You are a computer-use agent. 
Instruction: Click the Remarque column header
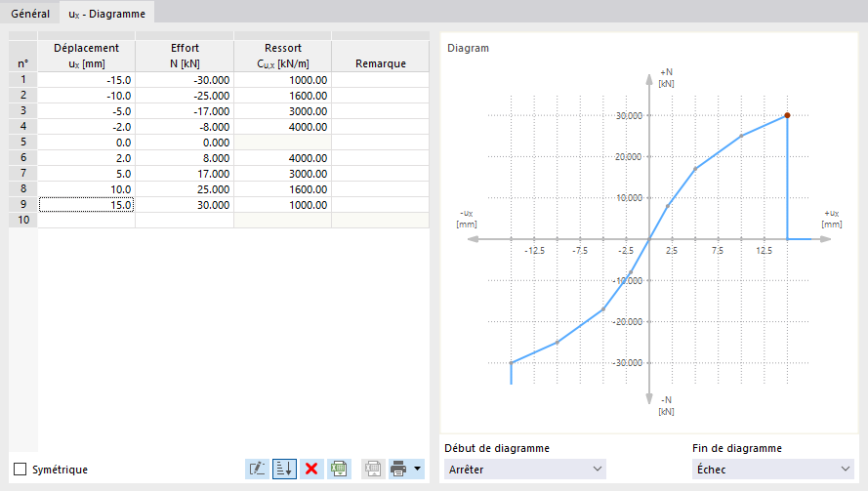coord(381,56)
